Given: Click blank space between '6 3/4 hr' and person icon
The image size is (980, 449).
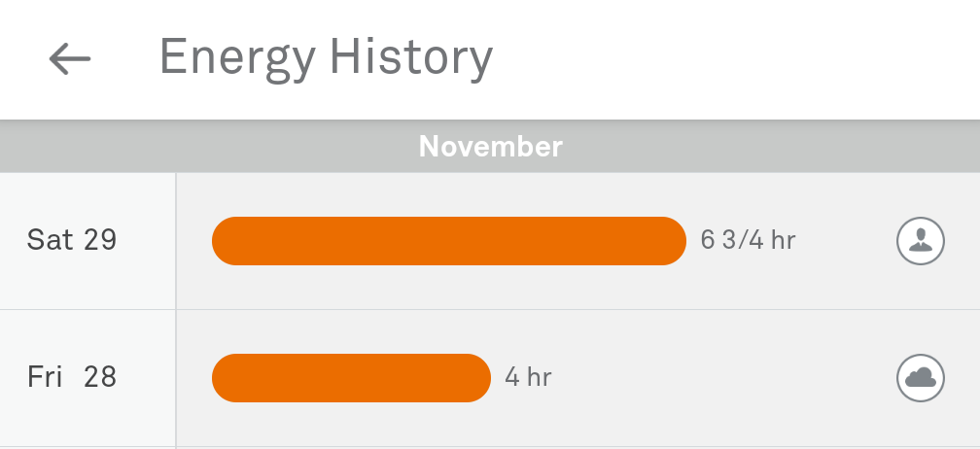Looking at the screenshot, I should 844,241.
